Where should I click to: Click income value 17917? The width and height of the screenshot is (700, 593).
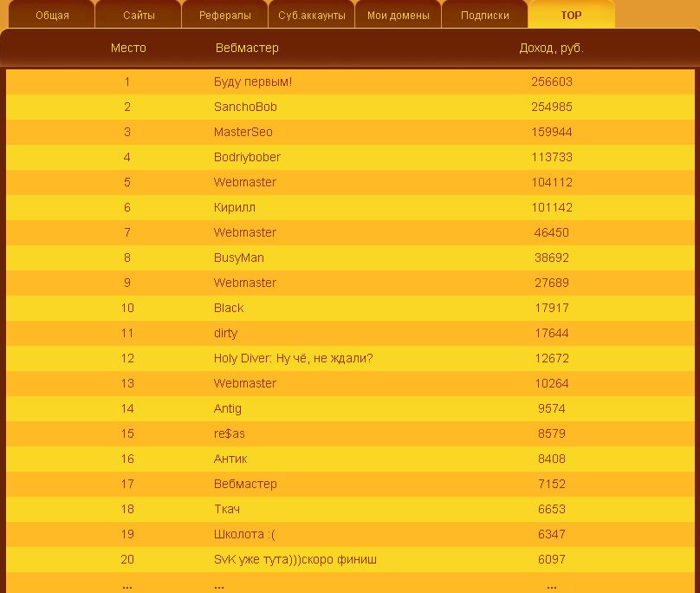point(551,308)
